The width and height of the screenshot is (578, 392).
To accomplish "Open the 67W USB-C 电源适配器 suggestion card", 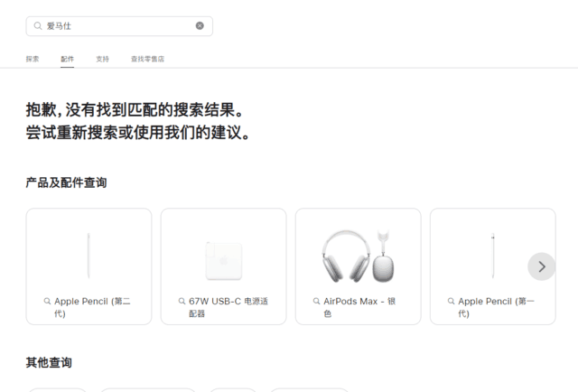I will pos(223,266).
